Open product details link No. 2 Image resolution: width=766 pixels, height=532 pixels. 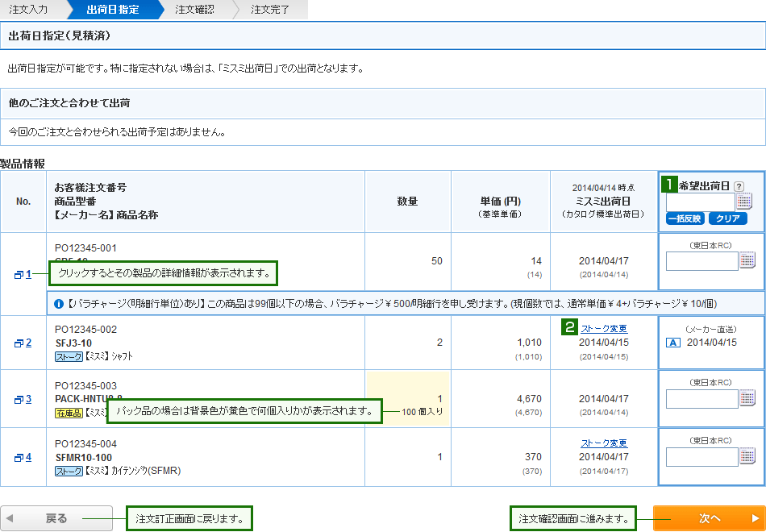coord(28,343)
